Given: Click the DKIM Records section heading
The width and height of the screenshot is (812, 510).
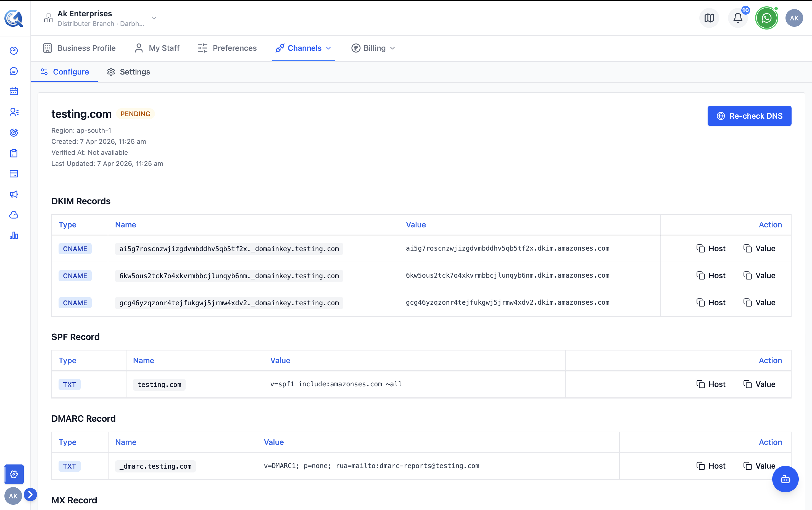Looking at the screenshot, I should point(81,201).
